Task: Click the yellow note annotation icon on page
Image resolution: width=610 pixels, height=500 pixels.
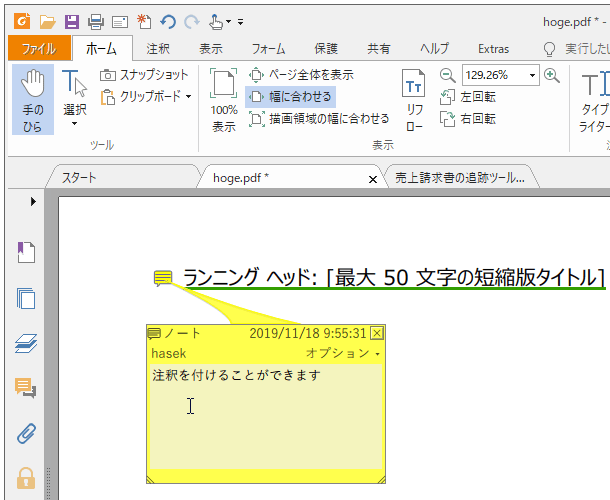Action: click(163, 278)
